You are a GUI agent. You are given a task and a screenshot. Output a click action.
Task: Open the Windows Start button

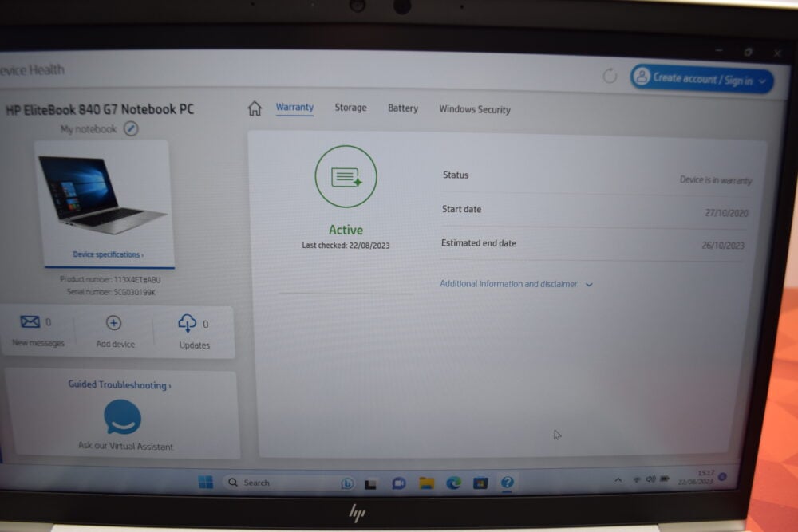(206, 482)
